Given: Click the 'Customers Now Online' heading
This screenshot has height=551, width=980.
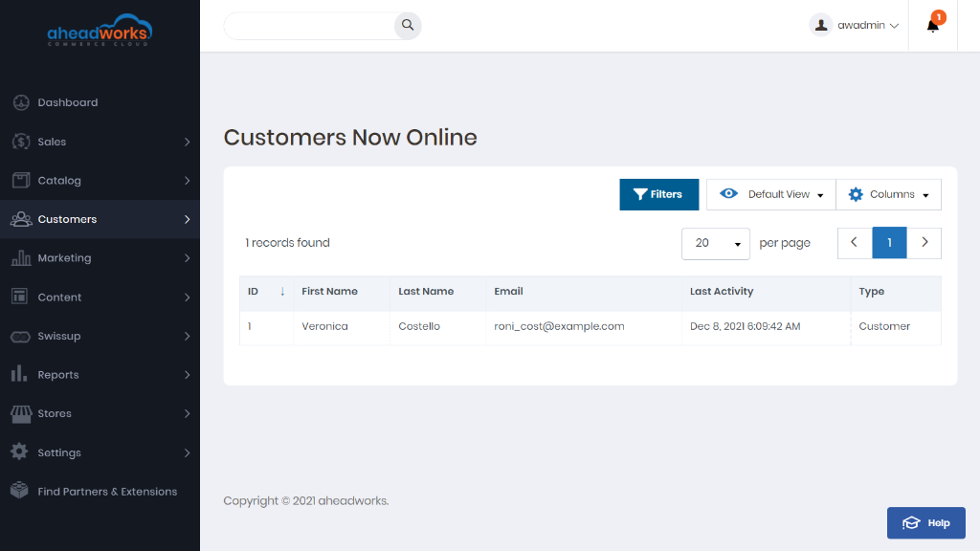Looking at the screenshot, I should tap(350, 138).
